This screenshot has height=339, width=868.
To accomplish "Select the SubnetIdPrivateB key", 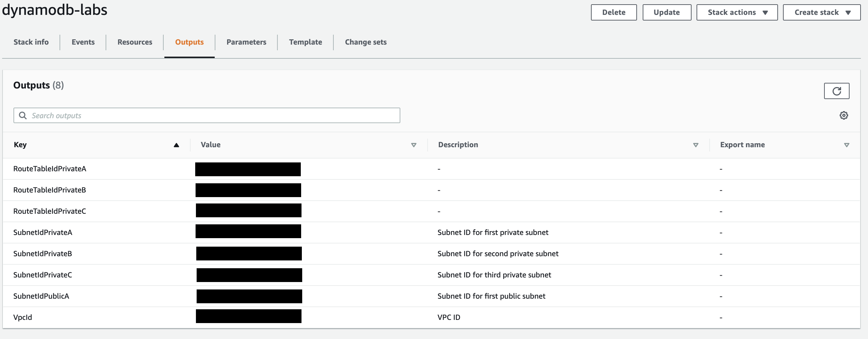I will click(43, 254).
